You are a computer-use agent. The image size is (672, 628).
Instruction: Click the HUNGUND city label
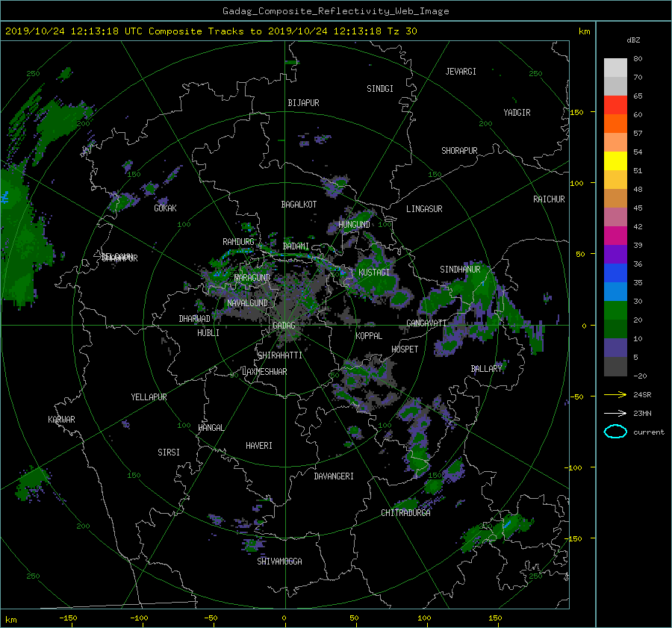[x=354, y=225]
